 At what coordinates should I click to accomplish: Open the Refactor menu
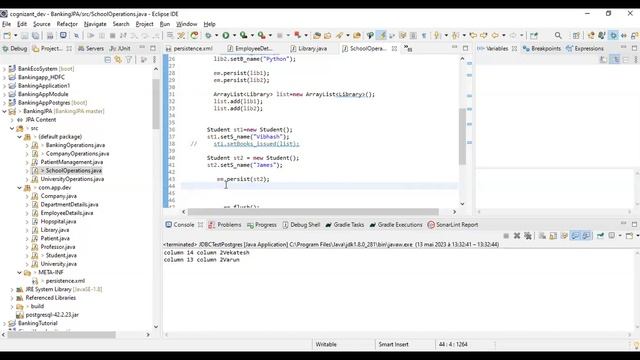point(67,24)
